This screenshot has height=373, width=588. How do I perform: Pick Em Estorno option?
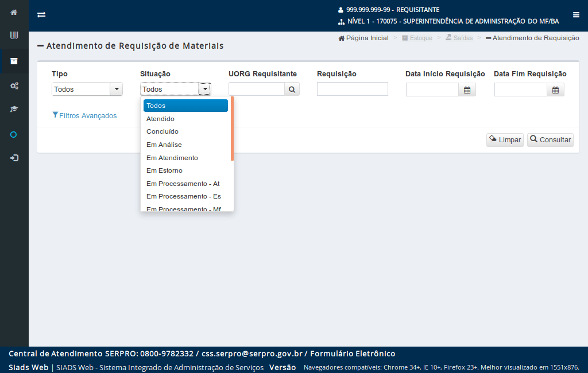[x=185, y=170]
